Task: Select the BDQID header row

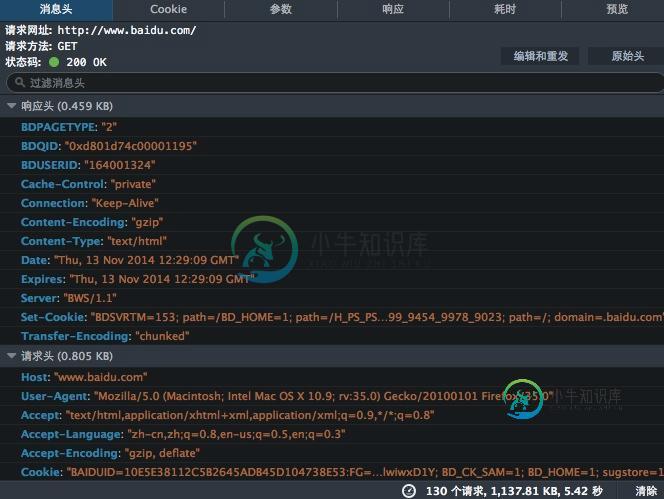Action: coord(332,146)
